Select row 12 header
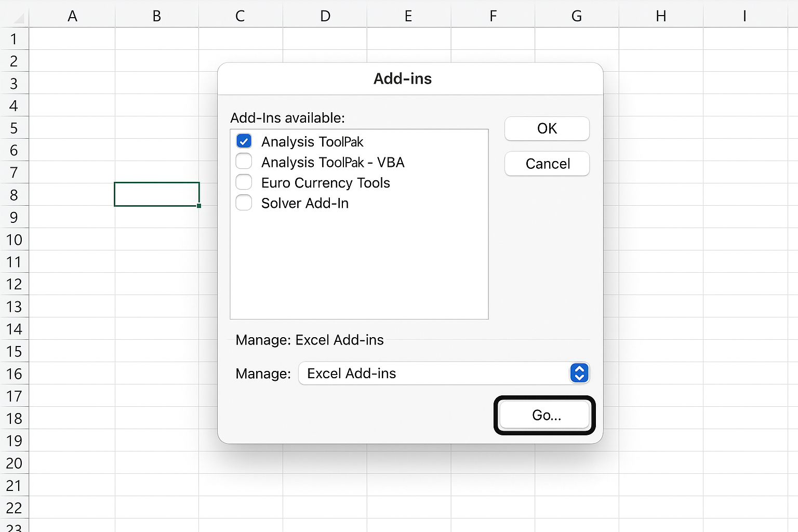Screen dimensions: 798x532 14,284
